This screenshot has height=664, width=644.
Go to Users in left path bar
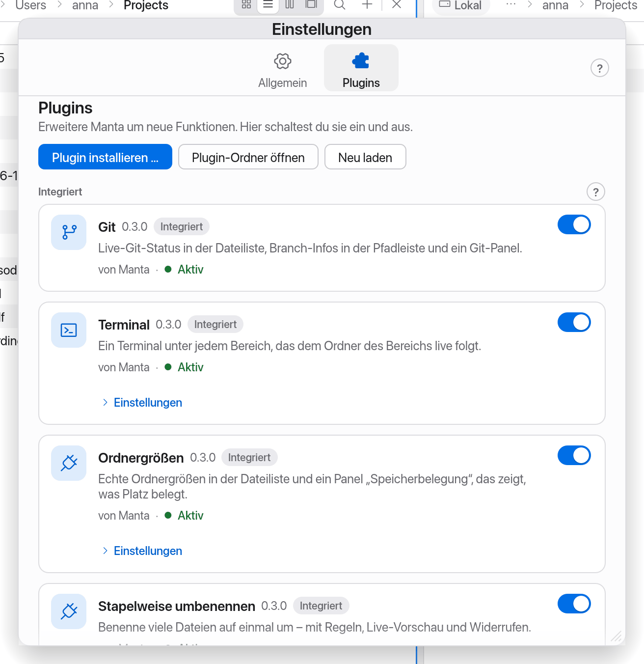(x=31, y=5)
